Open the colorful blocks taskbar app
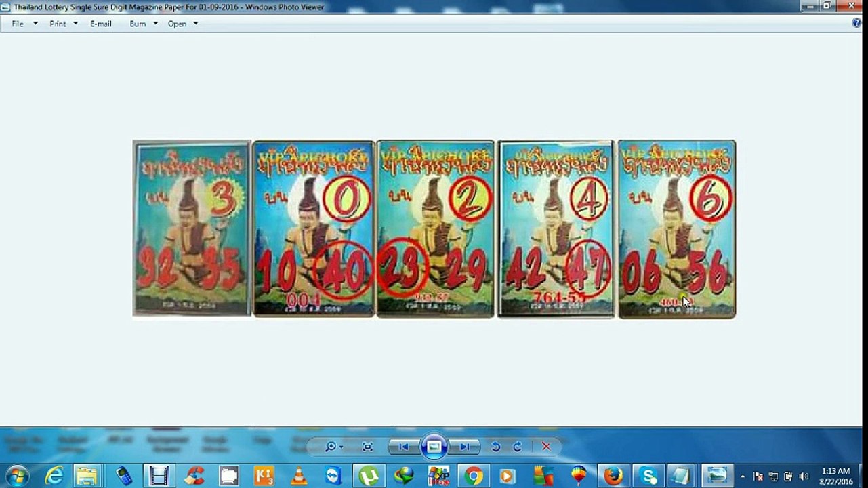Image resolution: width=868 pixels, height=488 pixels. point(543,476)
